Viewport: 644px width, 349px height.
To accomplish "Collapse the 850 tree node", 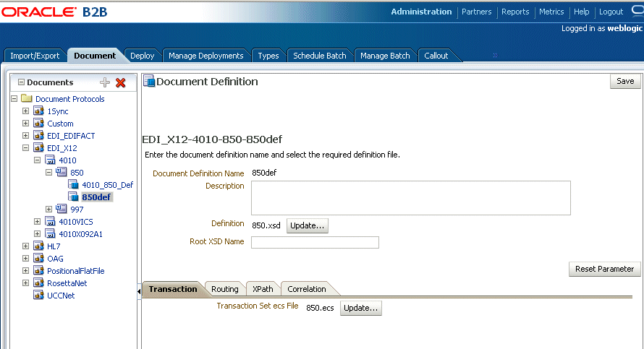I will click(x=48, y=173).
